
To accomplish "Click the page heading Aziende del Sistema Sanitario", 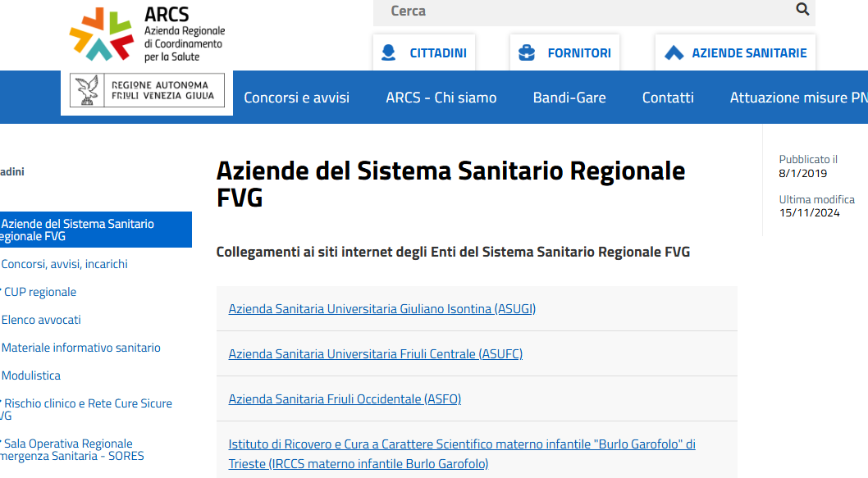I will (450, 184).
